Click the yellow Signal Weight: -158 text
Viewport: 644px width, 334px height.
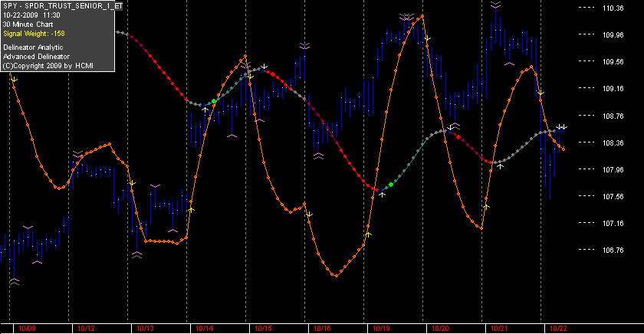34,34
